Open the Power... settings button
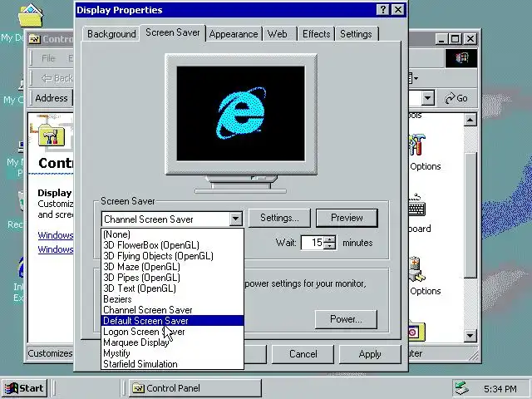The height and width of the screenshot is (399, 532). click(346, 319)
